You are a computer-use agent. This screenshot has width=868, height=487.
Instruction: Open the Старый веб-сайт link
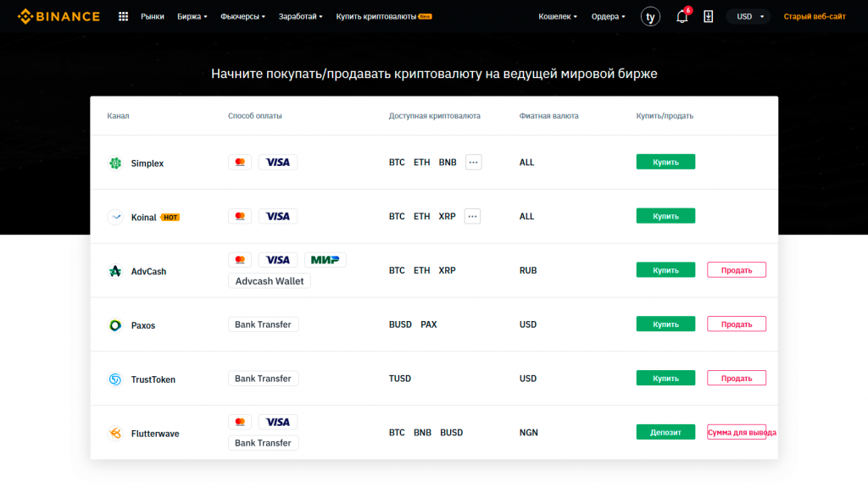814,16
